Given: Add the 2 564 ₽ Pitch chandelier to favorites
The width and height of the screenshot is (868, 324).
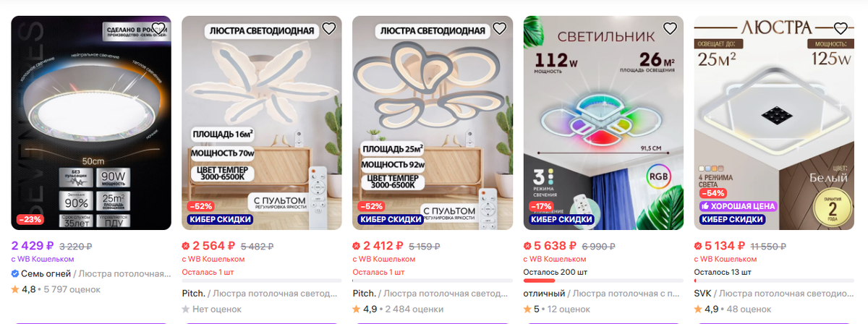Looking at the screenshot, I should coord(328,29).
